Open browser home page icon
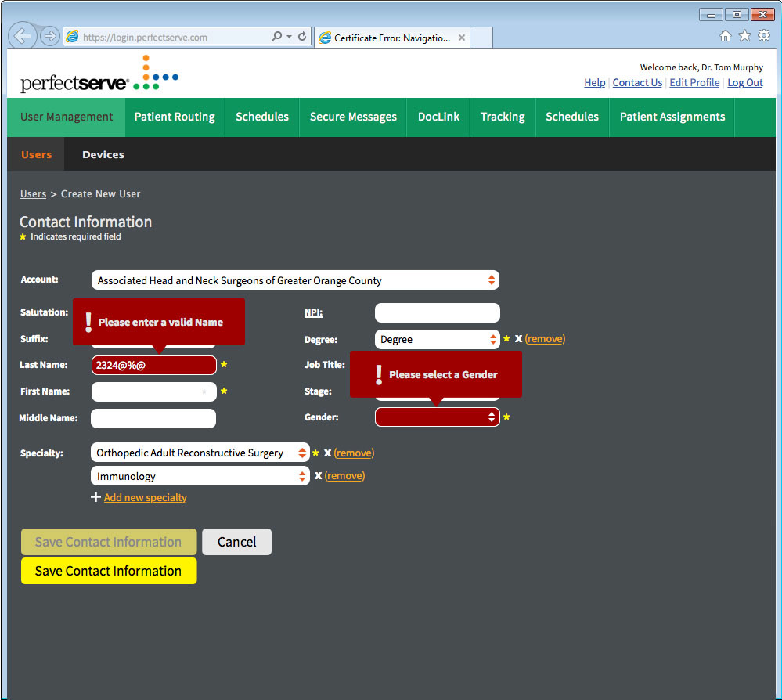Screen dimensions: 782x700 point(726,35)
